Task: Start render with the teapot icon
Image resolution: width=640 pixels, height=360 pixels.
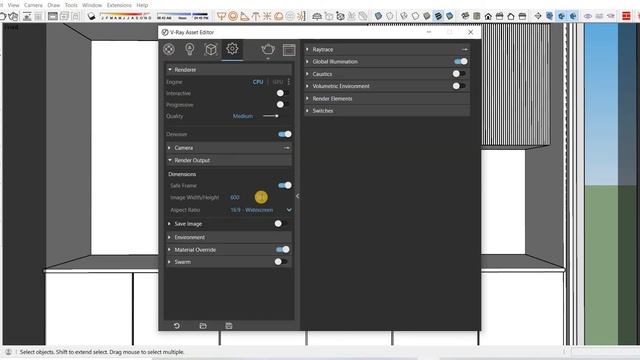Action: (268, 49)
